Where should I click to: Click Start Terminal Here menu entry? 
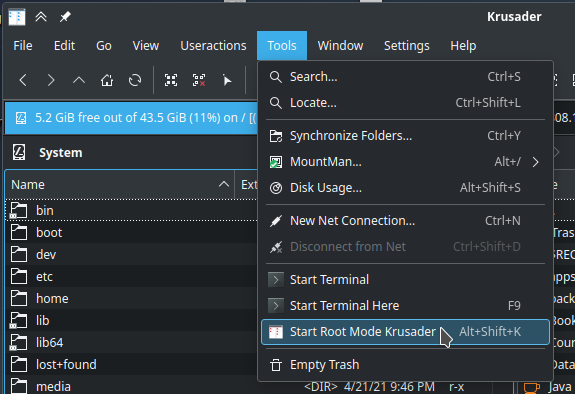(405, 306)
